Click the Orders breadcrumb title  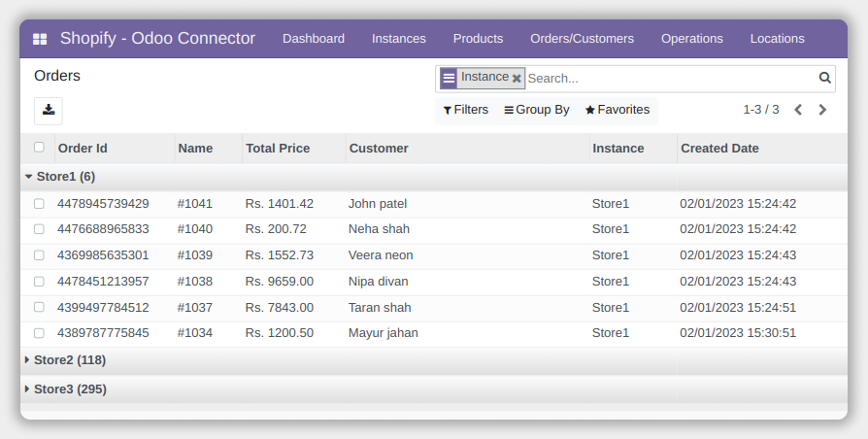(57, 76)
